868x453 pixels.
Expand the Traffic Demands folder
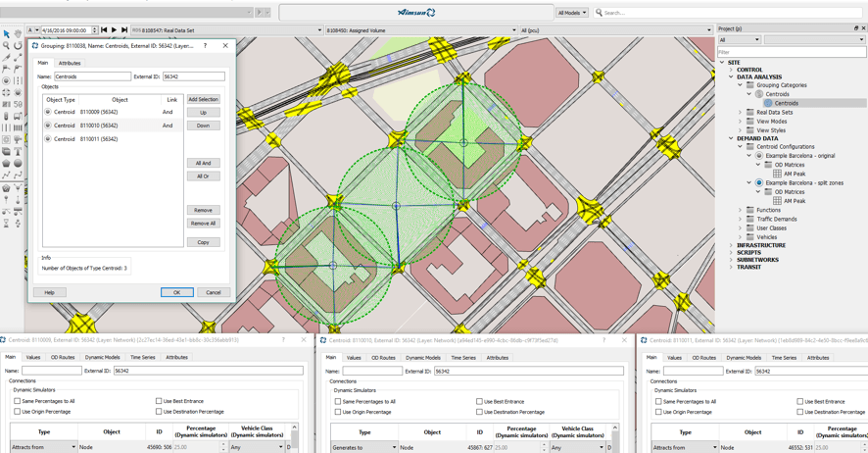tap(740, 220)
